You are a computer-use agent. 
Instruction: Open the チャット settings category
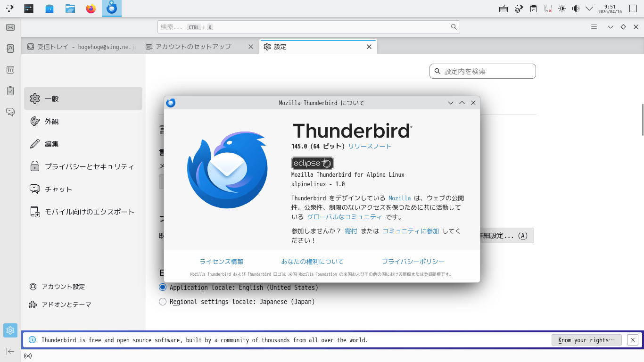[x=83, y=189]
